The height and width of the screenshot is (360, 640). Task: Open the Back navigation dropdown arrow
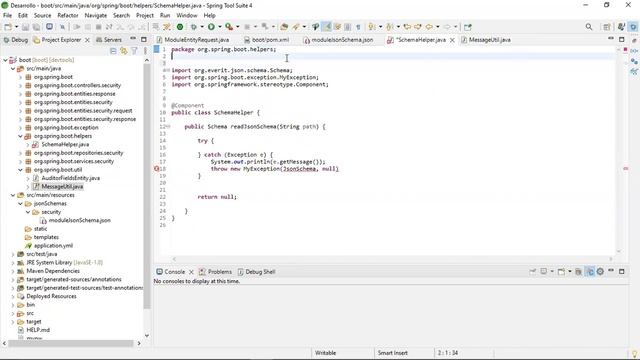tap(438, 27)
